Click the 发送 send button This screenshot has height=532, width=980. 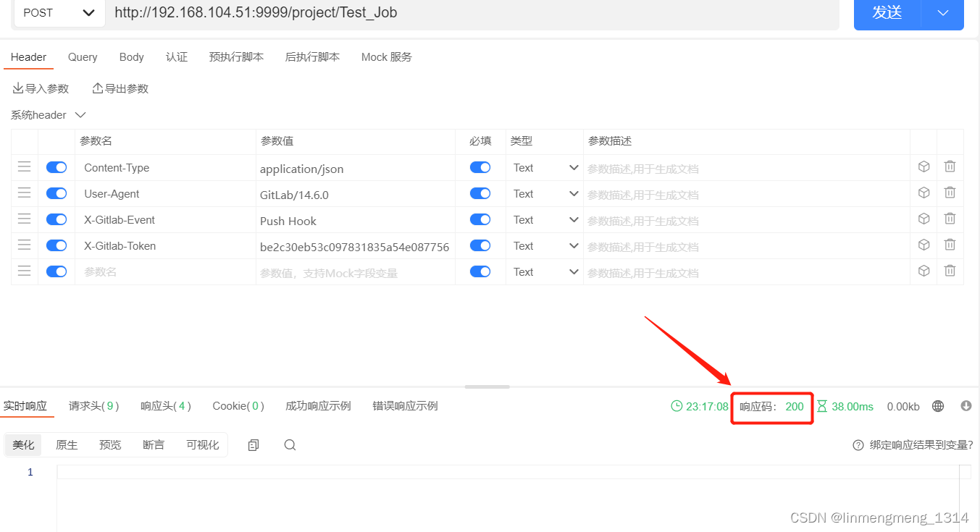pos(887,13)
